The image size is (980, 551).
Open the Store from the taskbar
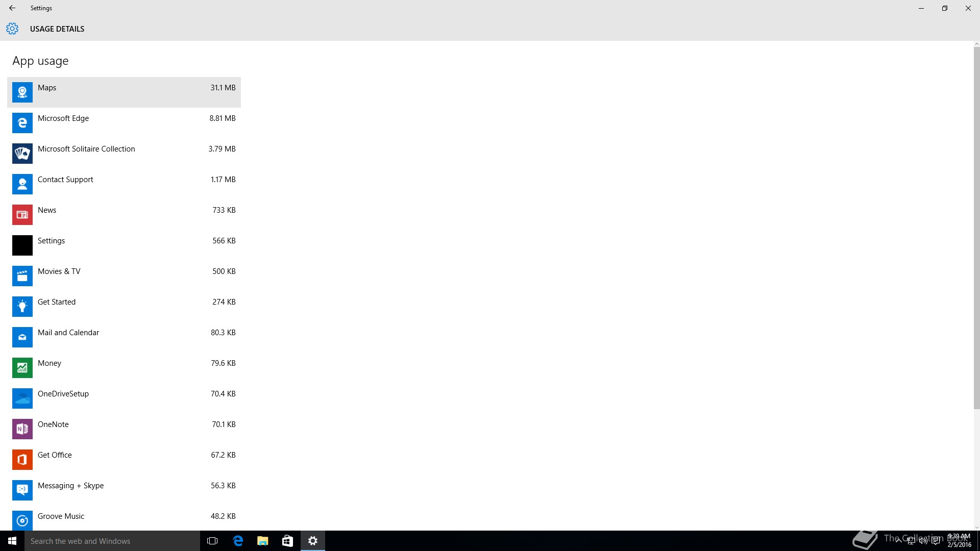(288, 541)
